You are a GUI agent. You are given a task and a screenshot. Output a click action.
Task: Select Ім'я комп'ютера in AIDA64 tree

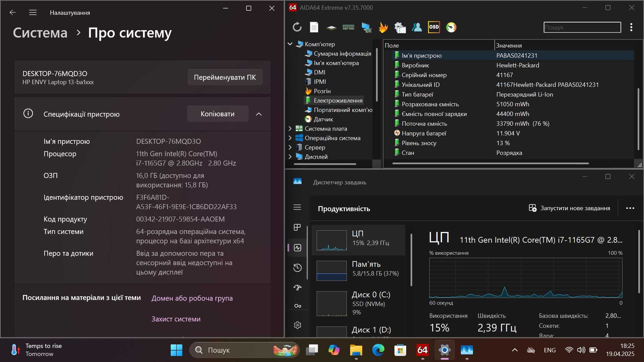(332, 63)
